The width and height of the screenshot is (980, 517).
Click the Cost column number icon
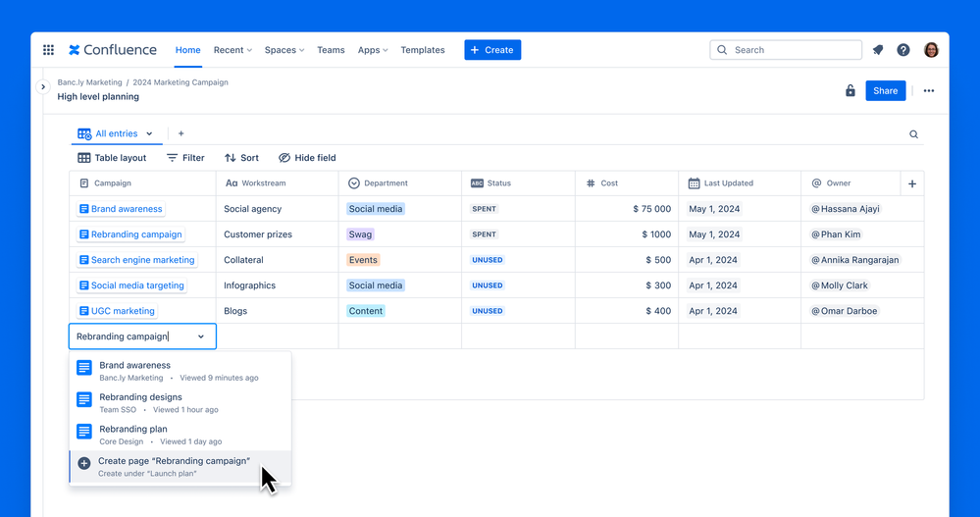[591, 183]
